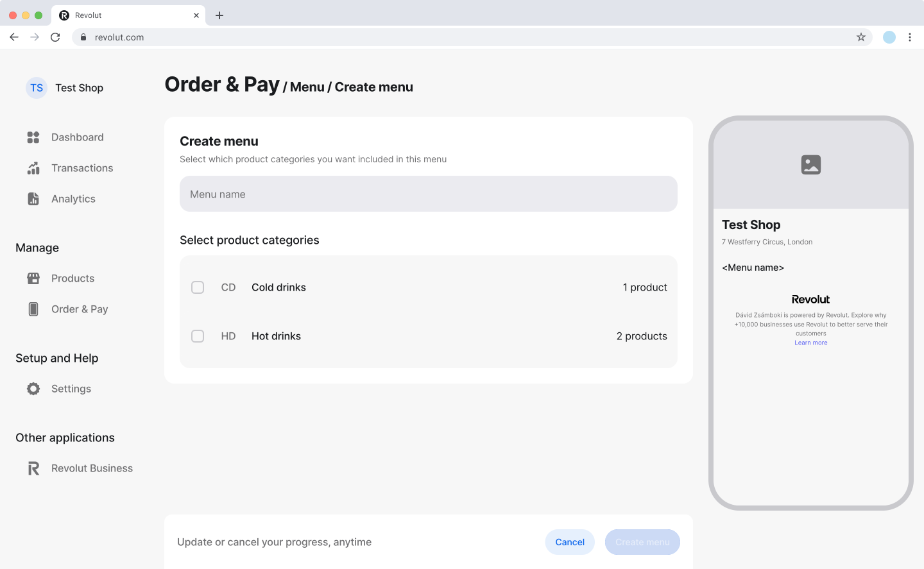Click the 'Other applications' section heading

tap(65, 437)
